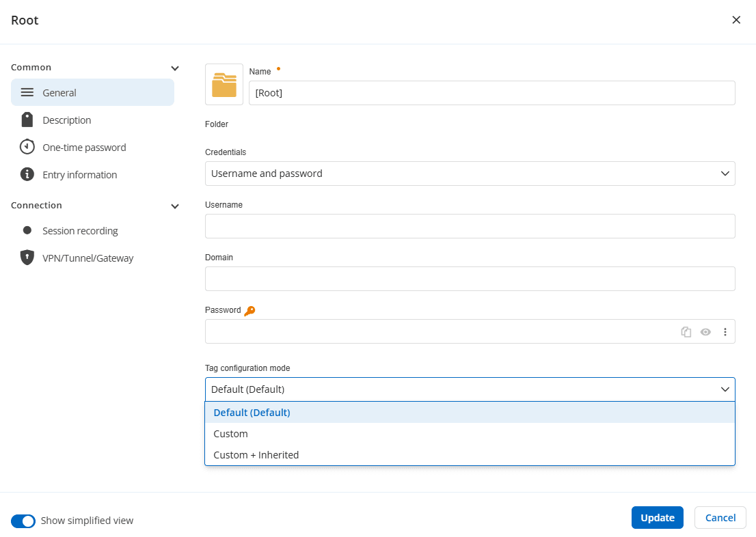Reveal the password using the eye icon
756x537 pixels.
pyautogui.click(x=705, y=331)
